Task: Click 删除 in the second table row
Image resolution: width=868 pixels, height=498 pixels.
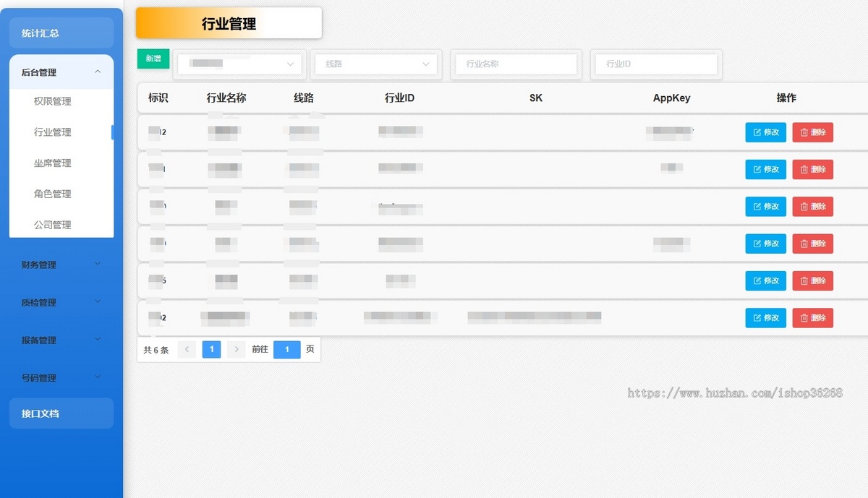Action: tap(813, 169)
